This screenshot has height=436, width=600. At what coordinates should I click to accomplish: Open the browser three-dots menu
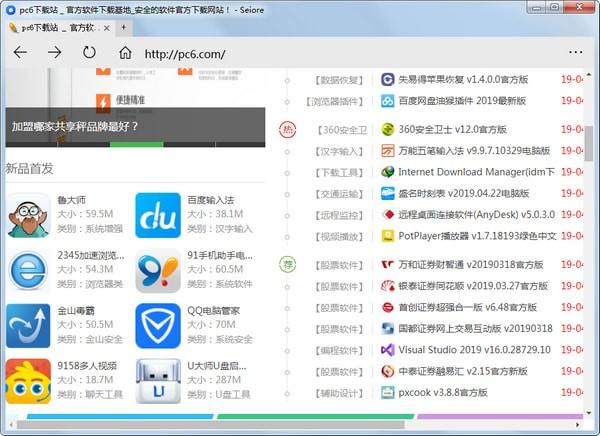pyautogui.click(x=576, y=52)
